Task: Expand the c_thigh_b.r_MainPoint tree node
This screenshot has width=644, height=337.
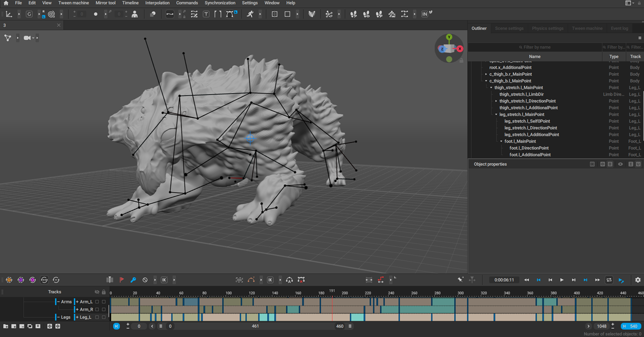Action: (x=486, y=74)
